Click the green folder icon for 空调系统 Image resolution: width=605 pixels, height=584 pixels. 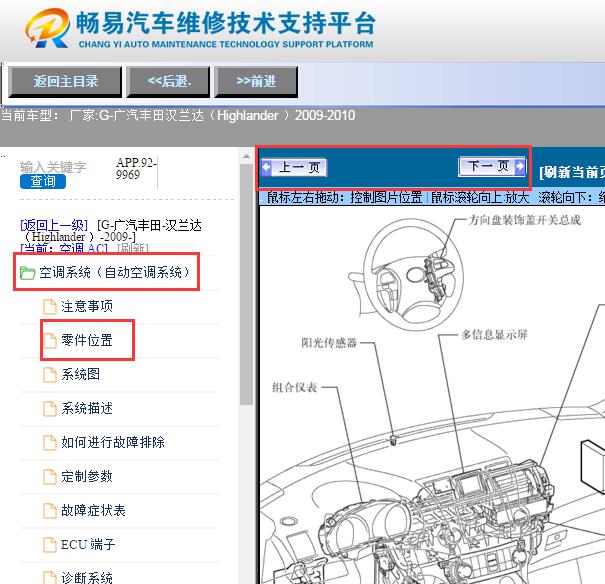click(x=27, y=273)
